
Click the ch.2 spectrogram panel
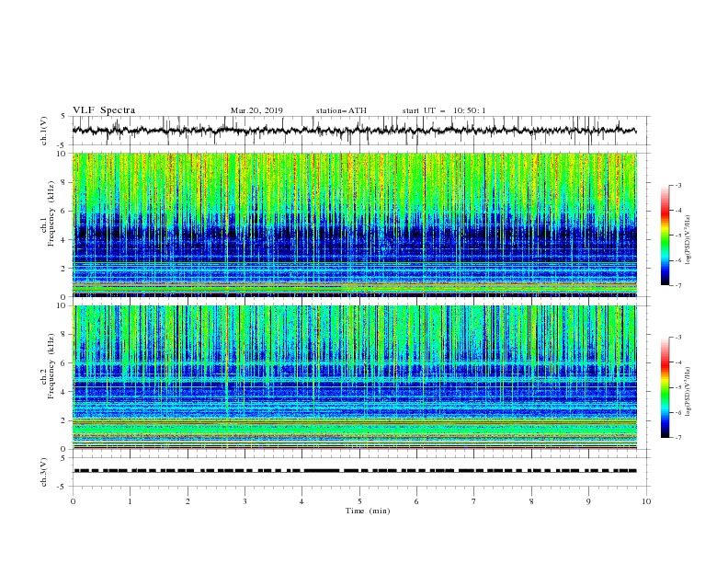pos(355,377)
